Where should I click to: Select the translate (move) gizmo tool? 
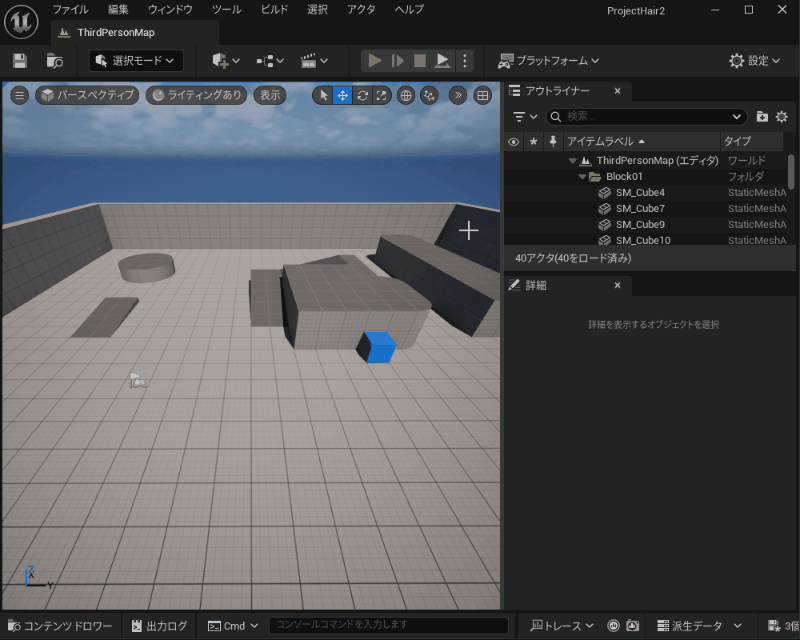[342, 96]
